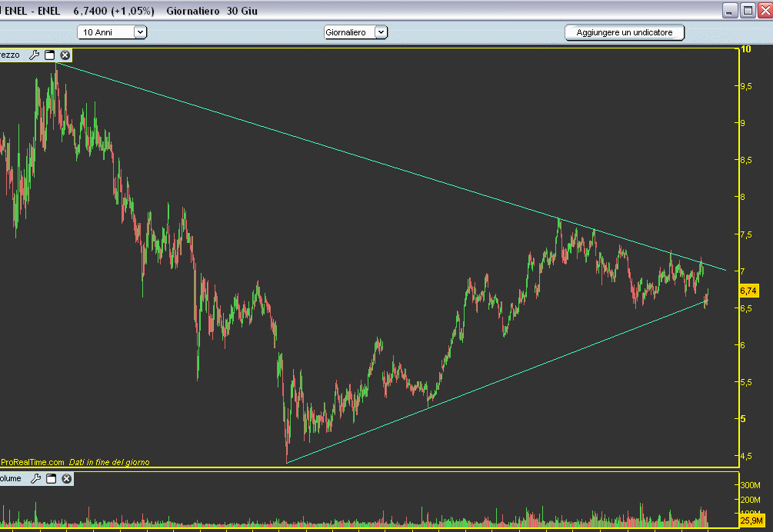Click the 8 price axis label
The width and height of the screenshot is (773, 532).
742,197
